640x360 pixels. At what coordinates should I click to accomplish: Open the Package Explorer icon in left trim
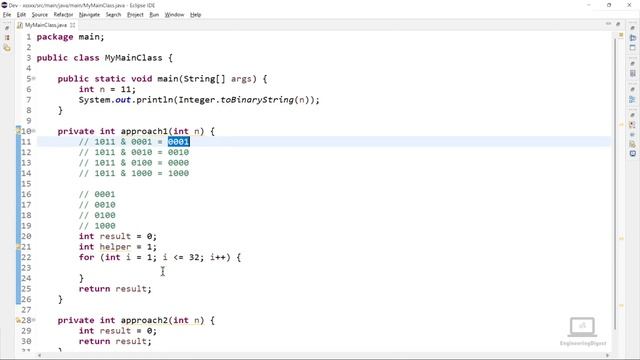click(7, 38)
